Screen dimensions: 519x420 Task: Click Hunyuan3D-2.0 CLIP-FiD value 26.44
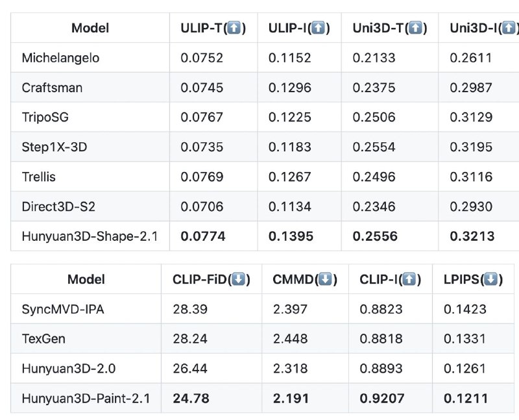pos(190,369)
